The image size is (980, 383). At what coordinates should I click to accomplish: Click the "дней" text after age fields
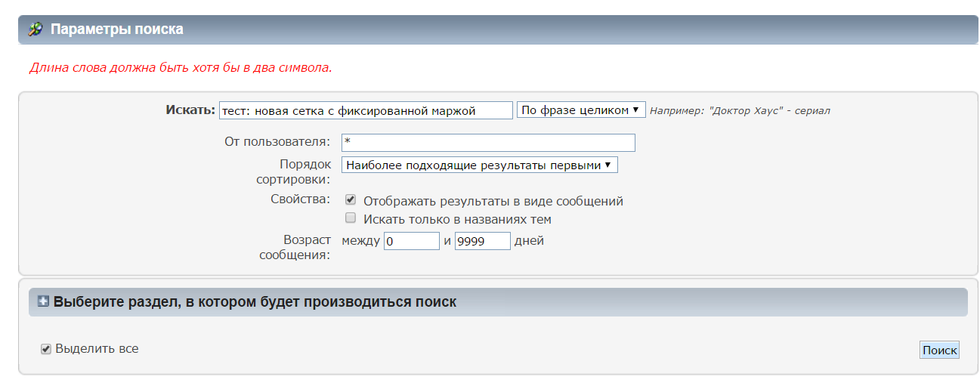coord(529,241)
